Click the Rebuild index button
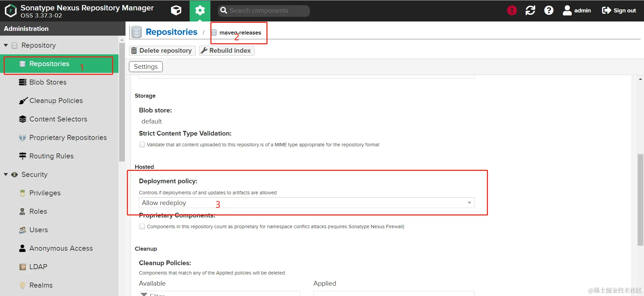 (x=227, y=51)
